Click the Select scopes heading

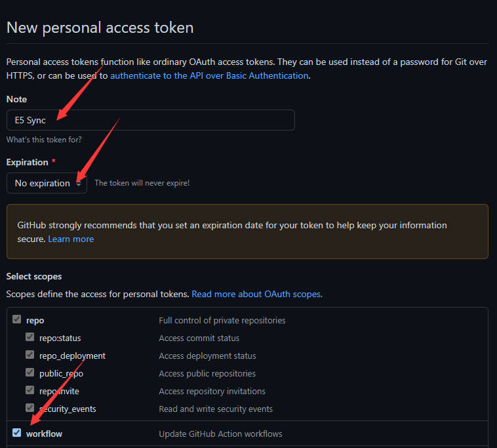[33, 276]
